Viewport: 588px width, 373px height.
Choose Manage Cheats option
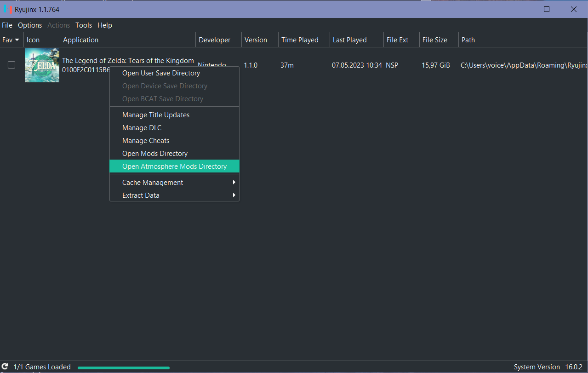pyautogui.click(x=174, y=141)
